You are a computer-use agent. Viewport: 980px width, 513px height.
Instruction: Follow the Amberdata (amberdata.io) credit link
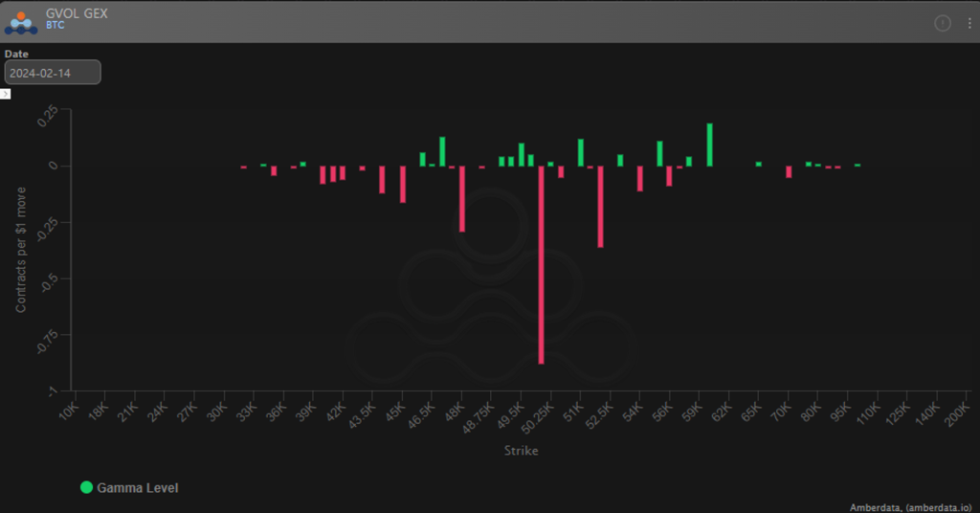(910, 507)
